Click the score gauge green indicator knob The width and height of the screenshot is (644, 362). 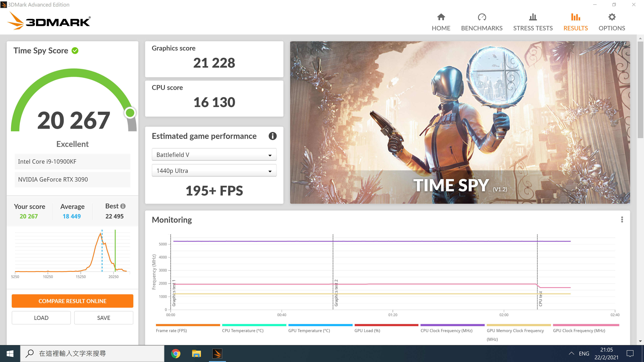(x=130, y=113)
